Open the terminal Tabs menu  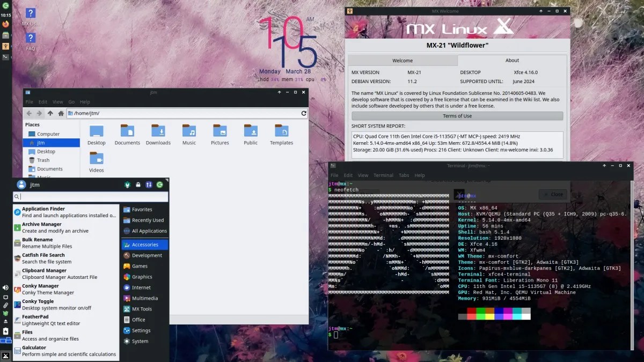click(404, 175)
